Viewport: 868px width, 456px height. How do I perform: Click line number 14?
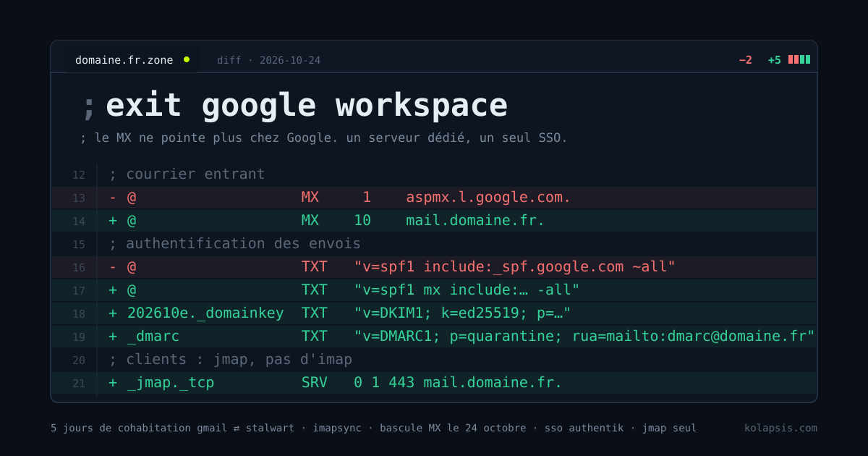[79, 221]
